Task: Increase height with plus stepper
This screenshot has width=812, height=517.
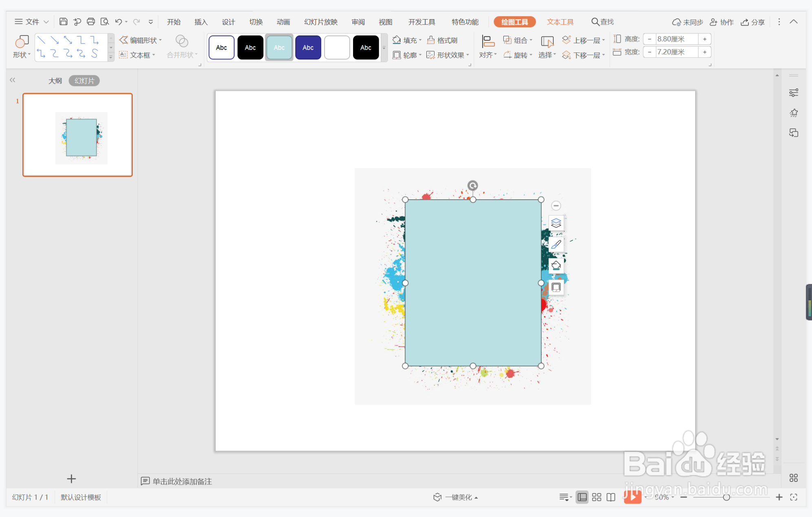Action: pyautogui.click(x=704, y=39)
